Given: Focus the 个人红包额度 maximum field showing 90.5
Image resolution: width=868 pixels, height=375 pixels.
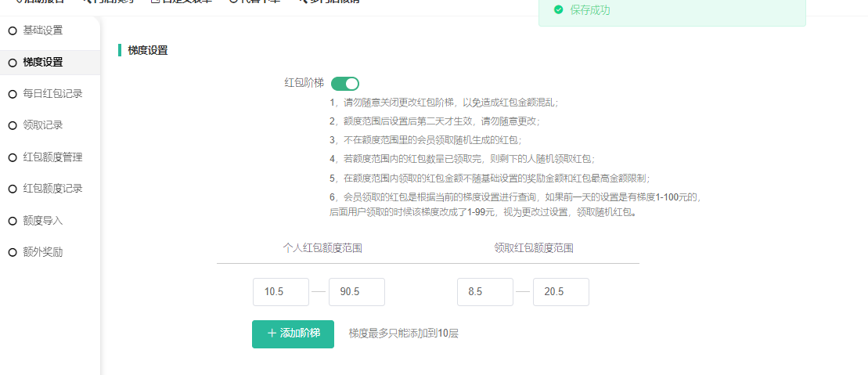Looking at the screenshot, I should [x=357, y=292].
